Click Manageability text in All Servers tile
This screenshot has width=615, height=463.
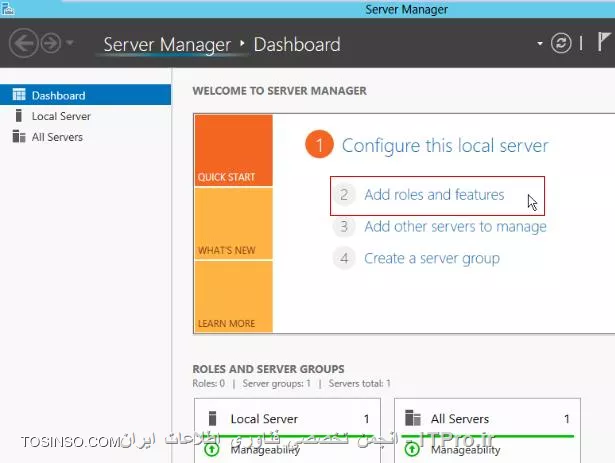[x=466, y=450]
